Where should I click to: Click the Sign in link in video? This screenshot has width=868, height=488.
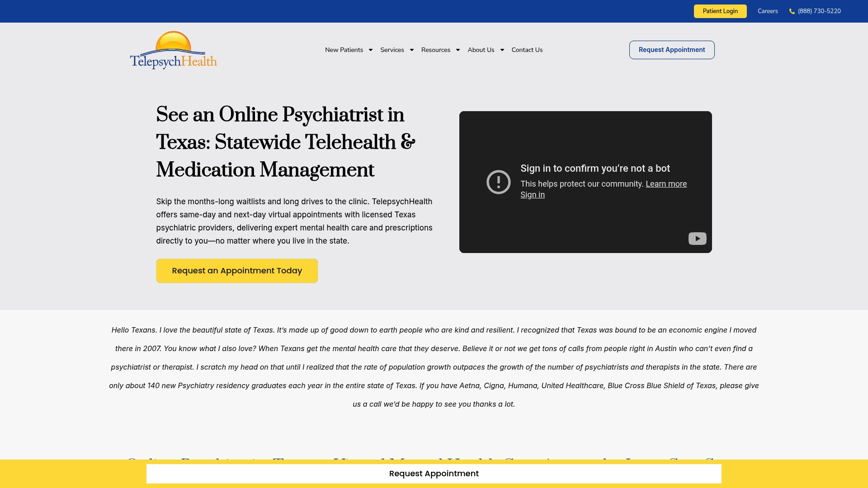tap(533, 195)
